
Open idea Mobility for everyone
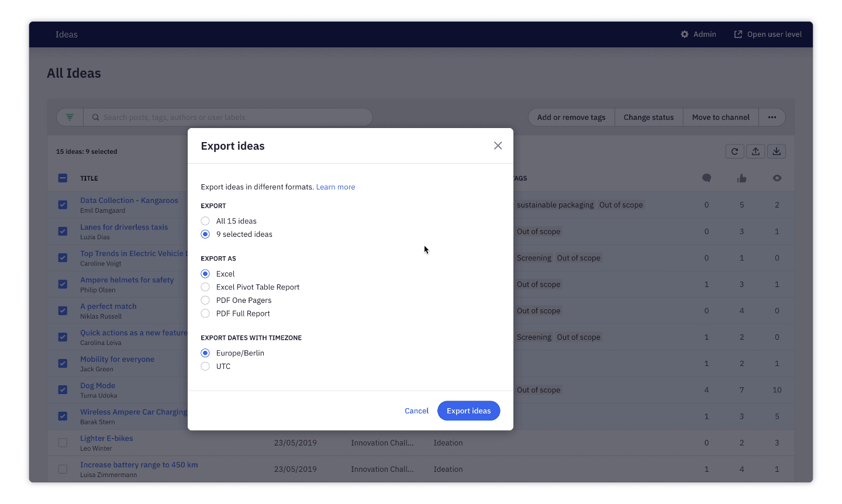(x=117, y=359)
